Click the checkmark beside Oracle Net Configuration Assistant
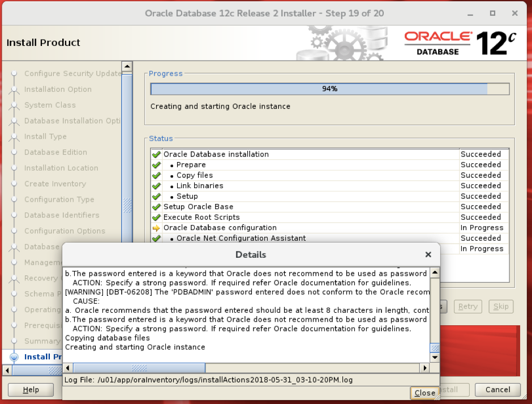Screen dimensions: 532x404 [x=156, y=238]
